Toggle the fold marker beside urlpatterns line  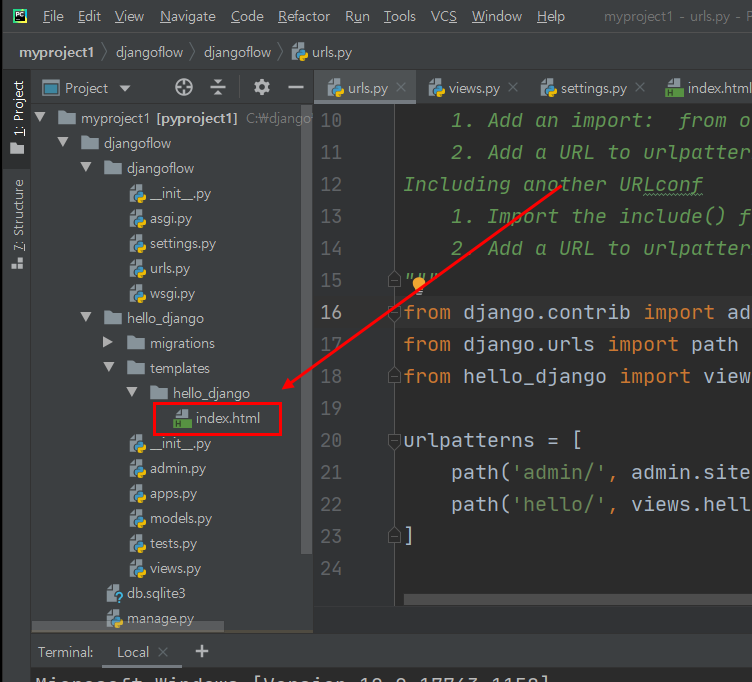[x=395, y=441]
